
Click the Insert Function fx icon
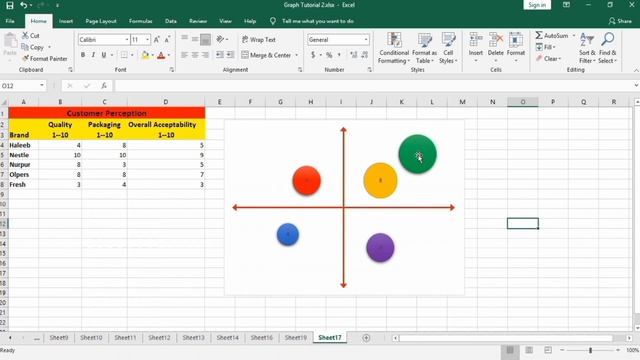104,85
